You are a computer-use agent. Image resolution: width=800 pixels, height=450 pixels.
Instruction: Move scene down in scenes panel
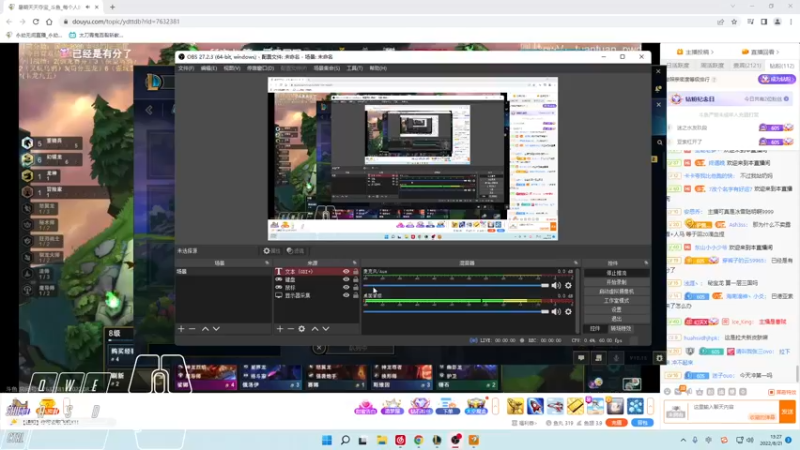click(x=216, y=329)
